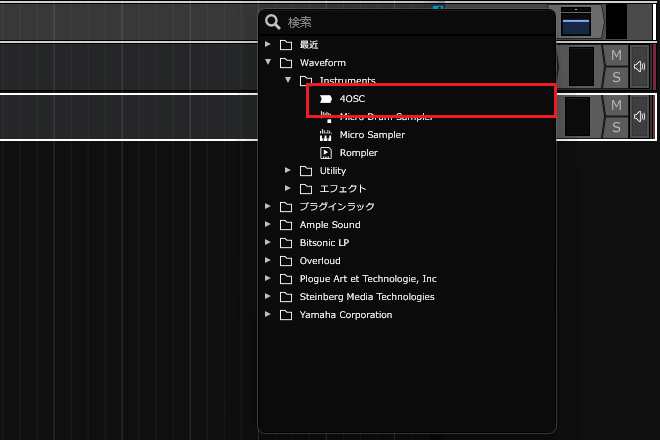Mute the middle track with M
Image resolution: width=660 pixels, height=440 pixels.
tap(616, 55)
